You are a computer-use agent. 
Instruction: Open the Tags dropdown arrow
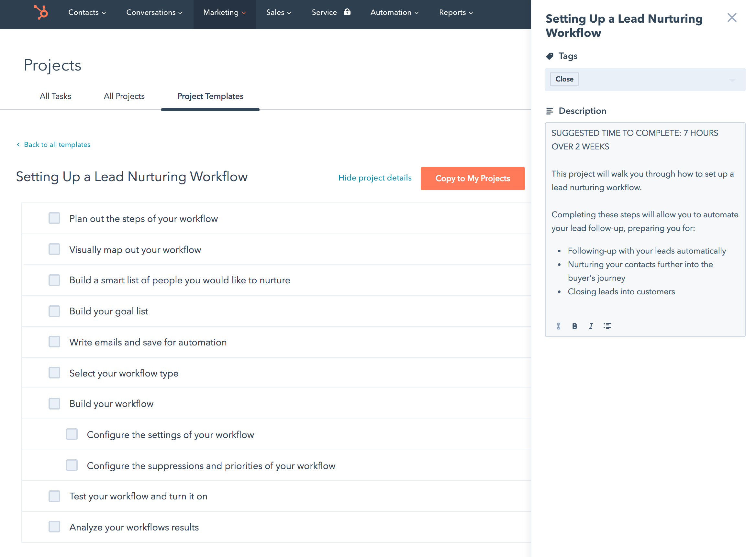[x=732, y=80]
